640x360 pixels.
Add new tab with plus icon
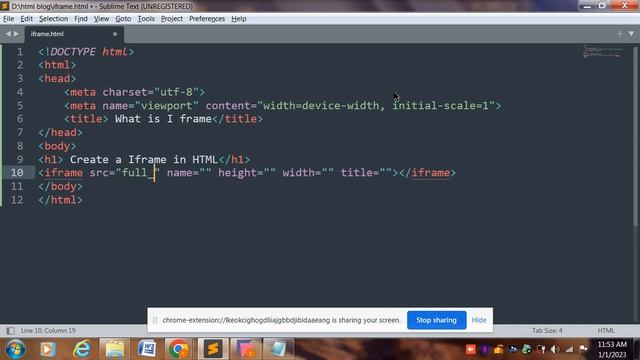point(620,34)
